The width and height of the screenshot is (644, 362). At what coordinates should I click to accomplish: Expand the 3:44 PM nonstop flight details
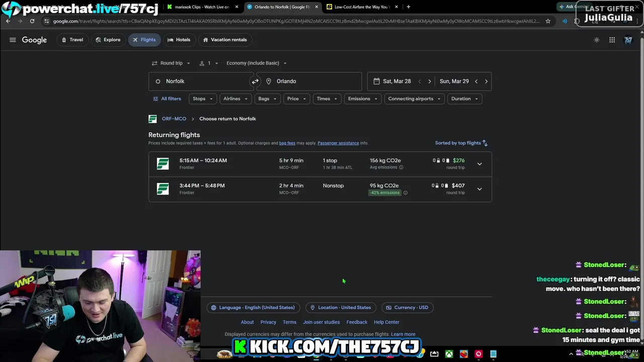(479, 189)
